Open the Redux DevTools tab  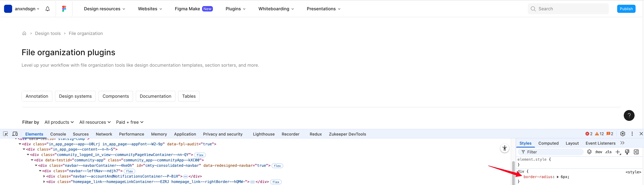coord(315,134)
